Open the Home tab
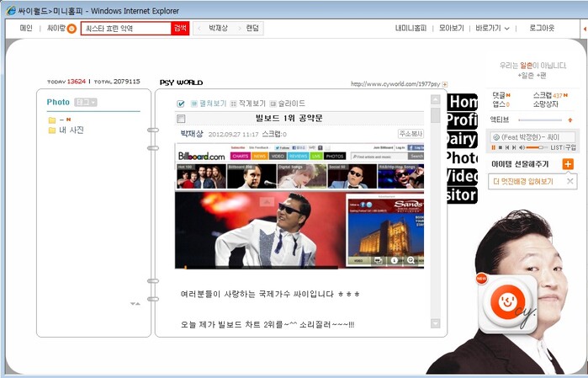This screenshot has height=378, width=588. pos(462,102)
